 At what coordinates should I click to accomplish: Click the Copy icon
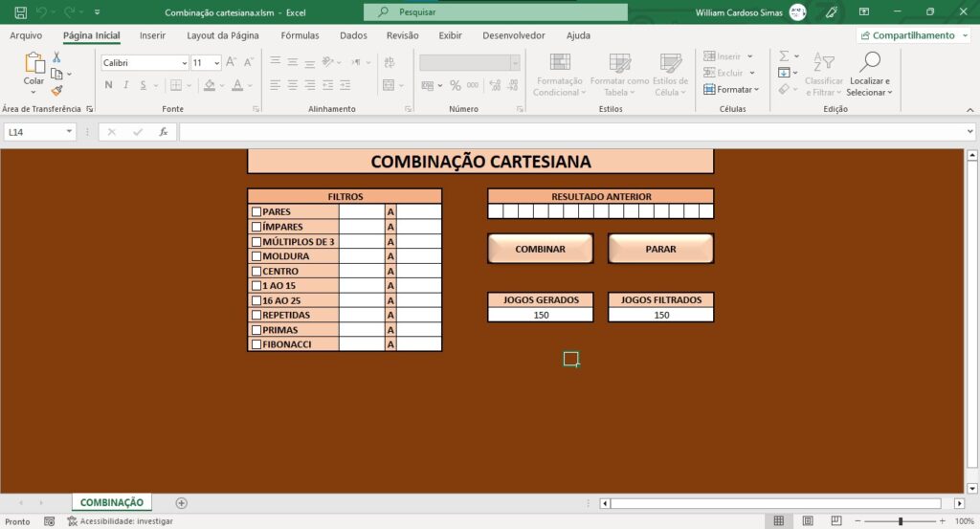coord(56,74)
